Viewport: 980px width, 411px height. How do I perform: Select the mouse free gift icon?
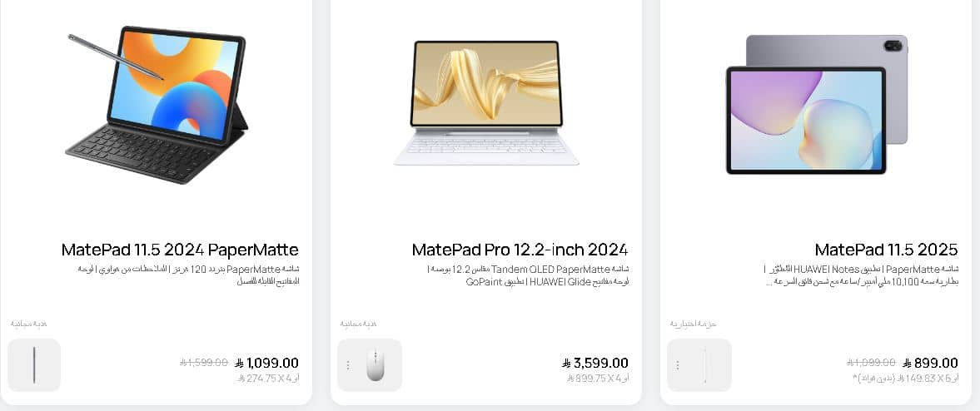coord(375,365)
